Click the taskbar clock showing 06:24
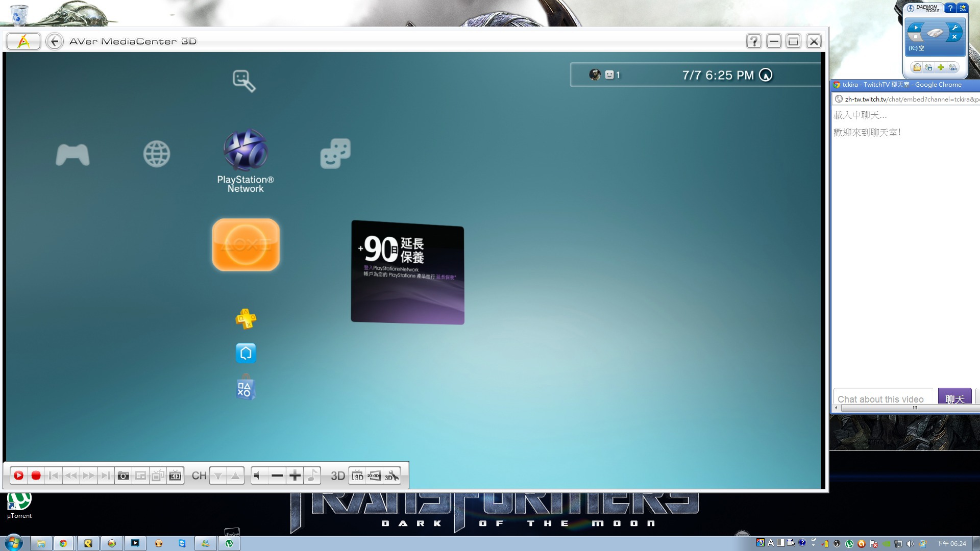The height and width of the screenshot is (551, 980). coord(951,544)
